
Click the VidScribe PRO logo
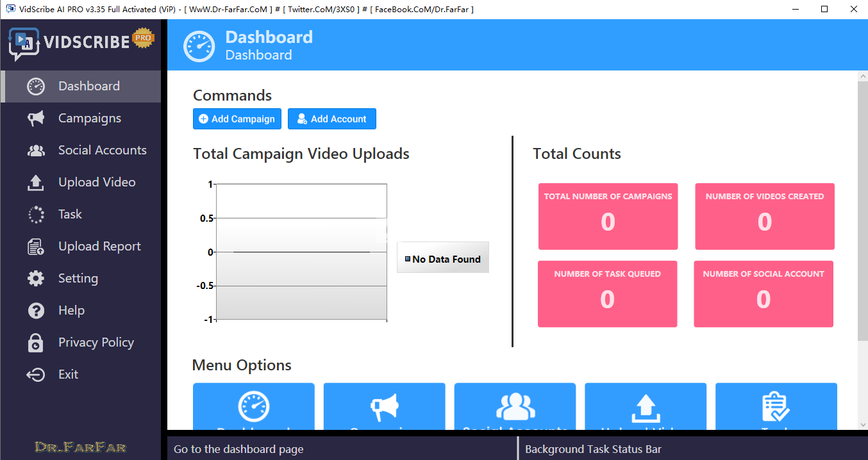tap(81, 44)
